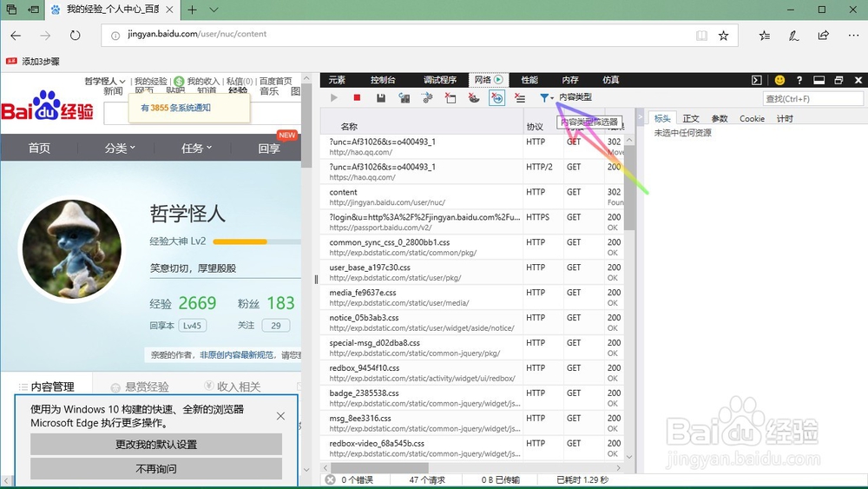Open the content type filter dropdown

547,98
